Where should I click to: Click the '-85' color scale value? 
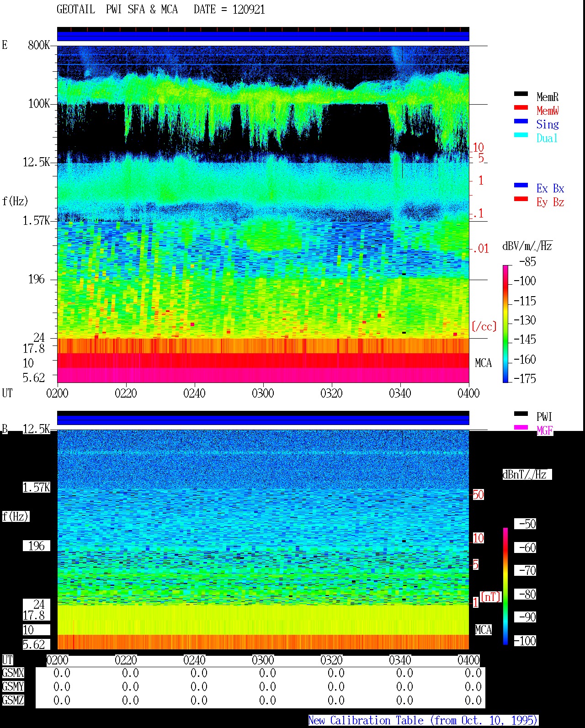click(x=527, y=262)
